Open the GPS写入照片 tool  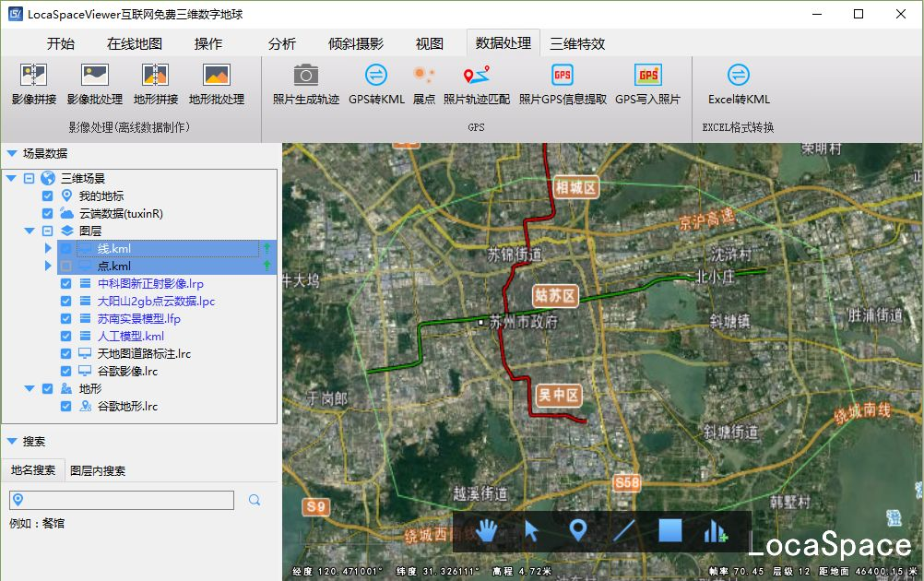(x=647, y=84)
